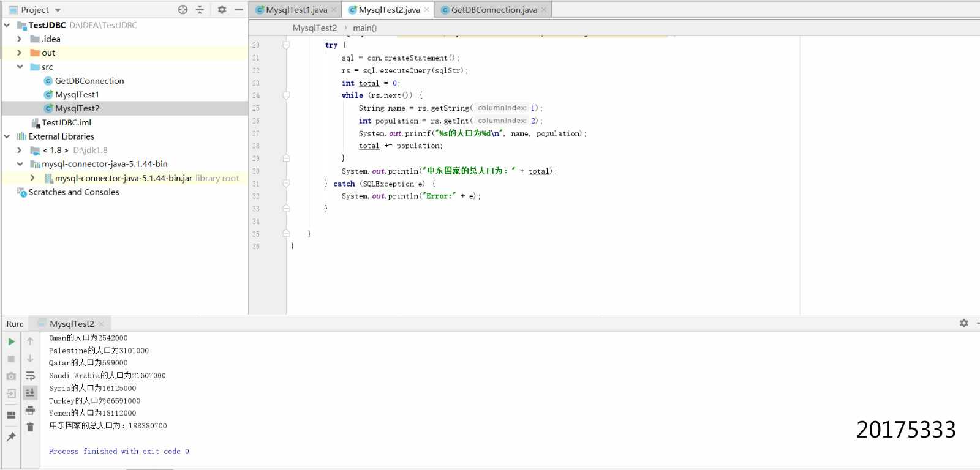
Task: Clear console with trash icon
Action: (30, 427)
